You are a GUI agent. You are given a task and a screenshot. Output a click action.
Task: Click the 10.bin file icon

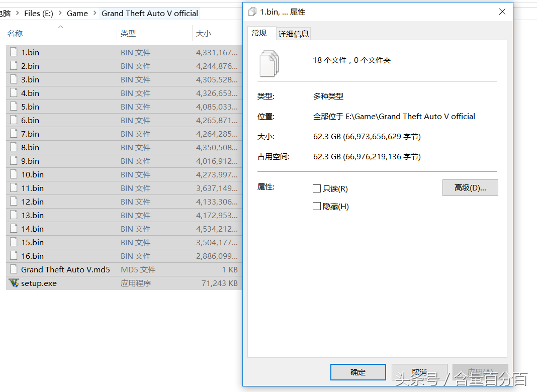pyautogui.click(x=14, y=174)
